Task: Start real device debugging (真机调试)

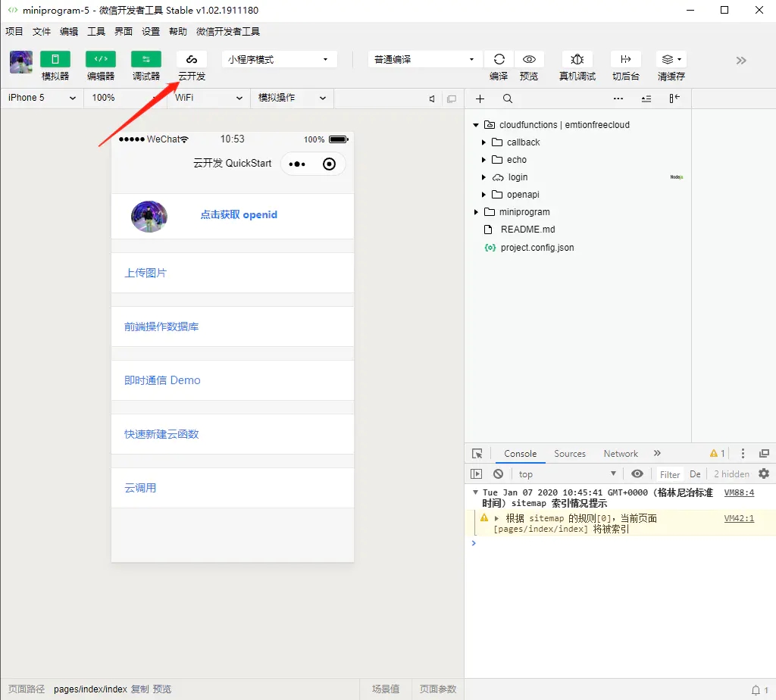Action: [x=577, y=59]
